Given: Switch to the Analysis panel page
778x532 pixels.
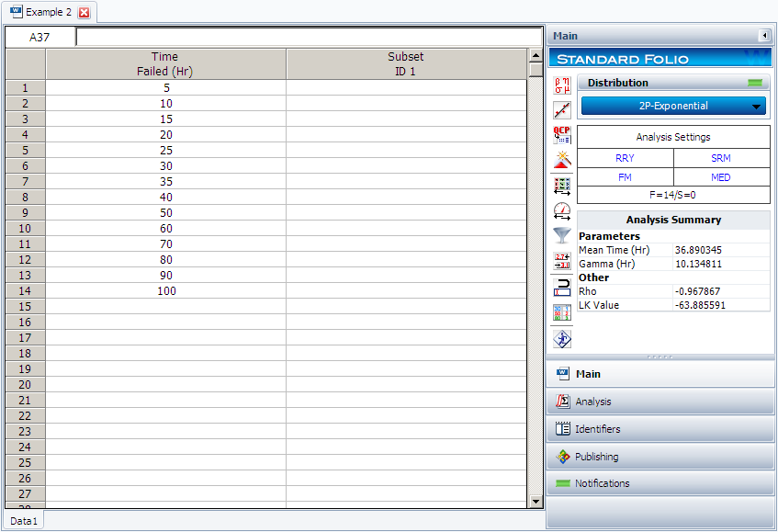Looking at the screenshot, I should tap(660, 401).
